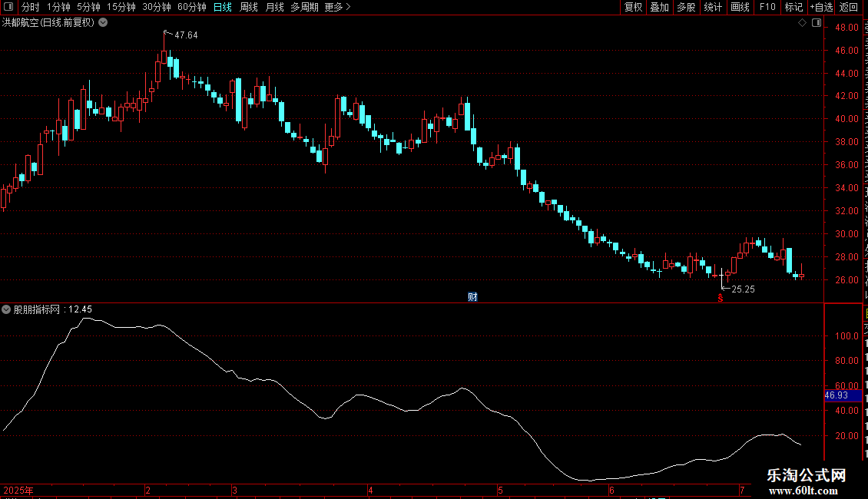Click month 3 on the time axis
Viewport: 868px width, 499px height.
[x=235, y=490]
